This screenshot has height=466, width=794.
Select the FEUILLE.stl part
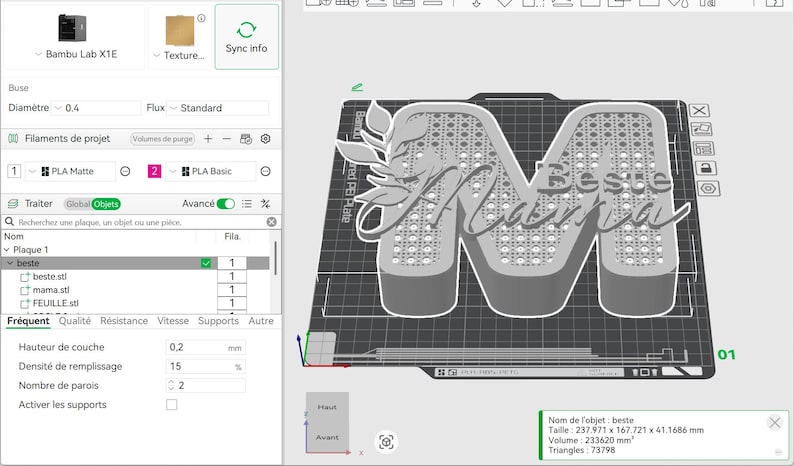[56, 303]
